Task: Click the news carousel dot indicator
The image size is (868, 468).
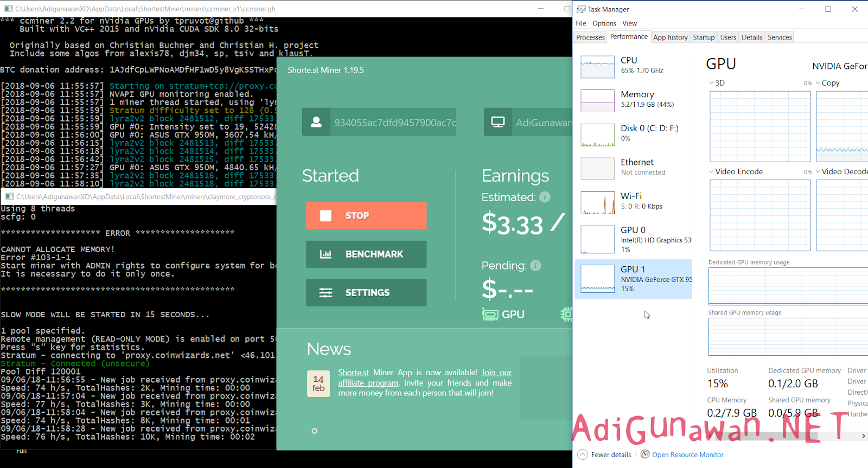Action: pos(314,431)
